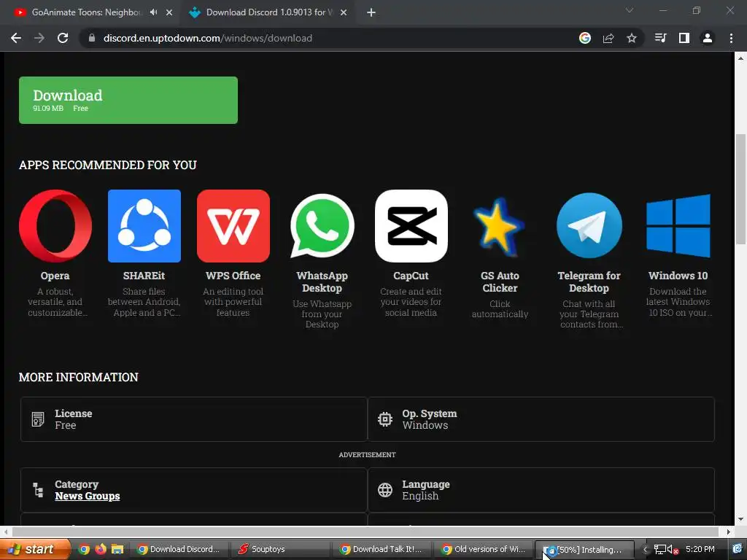Switch to Download Discord taskbar window
The image size is (747, 560).
click(179, 549)
